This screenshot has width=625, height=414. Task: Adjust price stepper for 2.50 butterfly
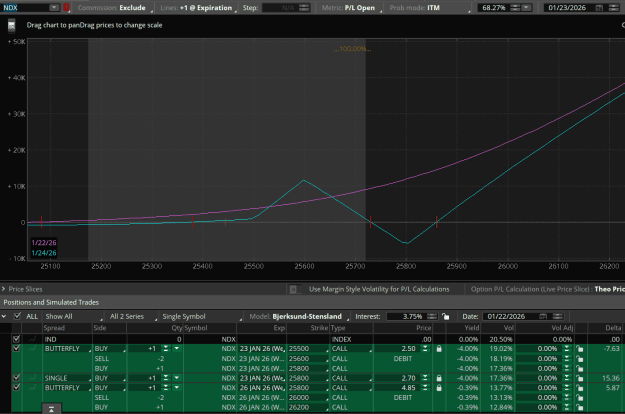click(425, 349)
